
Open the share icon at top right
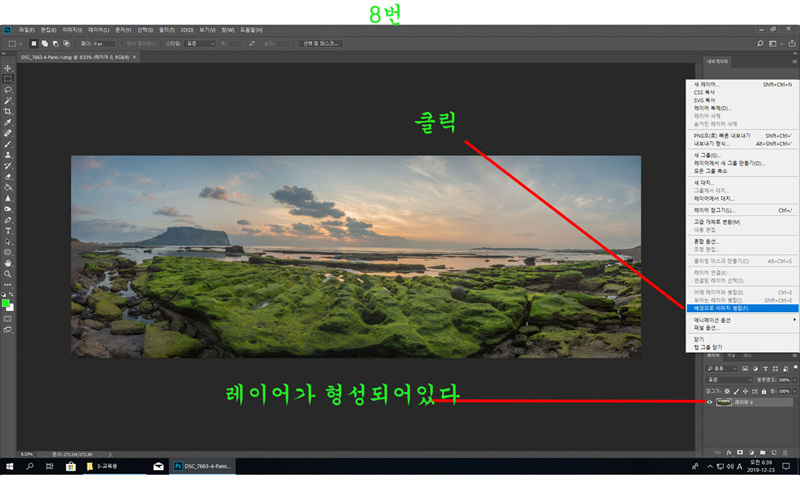pyautogui.click(x=792, y=44)
